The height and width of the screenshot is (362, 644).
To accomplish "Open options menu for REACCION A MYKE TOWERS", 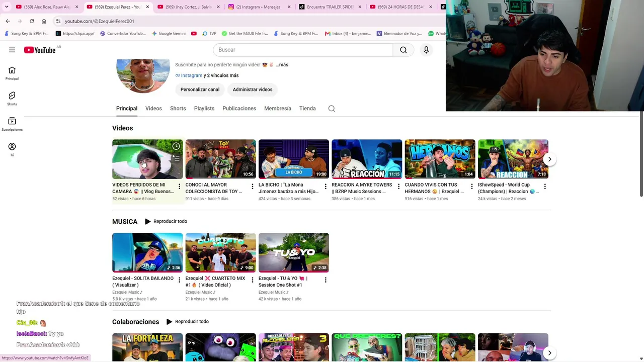I will click(x=398, y=187).
